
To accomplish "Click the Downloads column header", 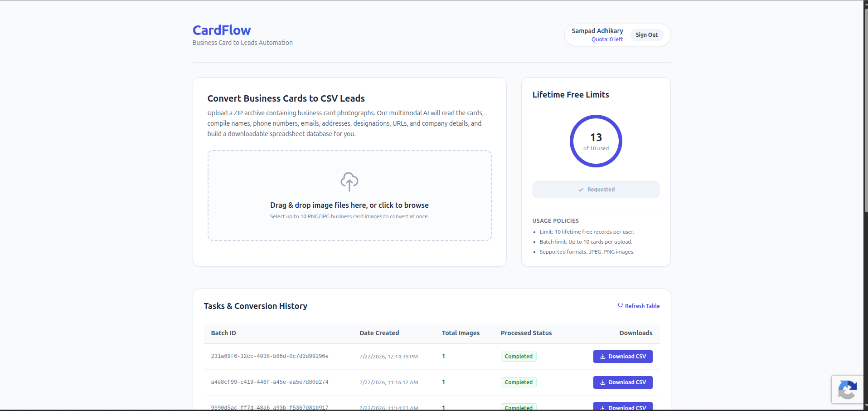I will pos(636,333).
